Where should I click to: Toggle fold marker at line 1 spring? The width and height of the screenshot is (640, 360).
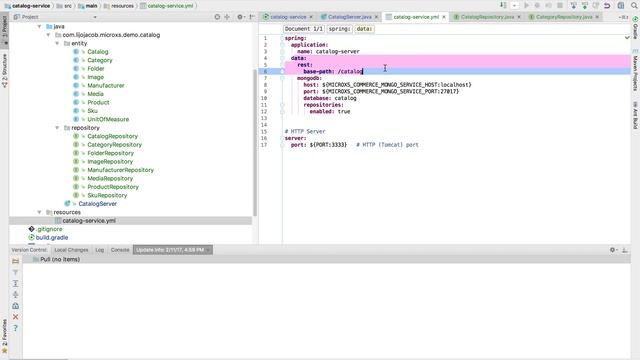(282, 38)
